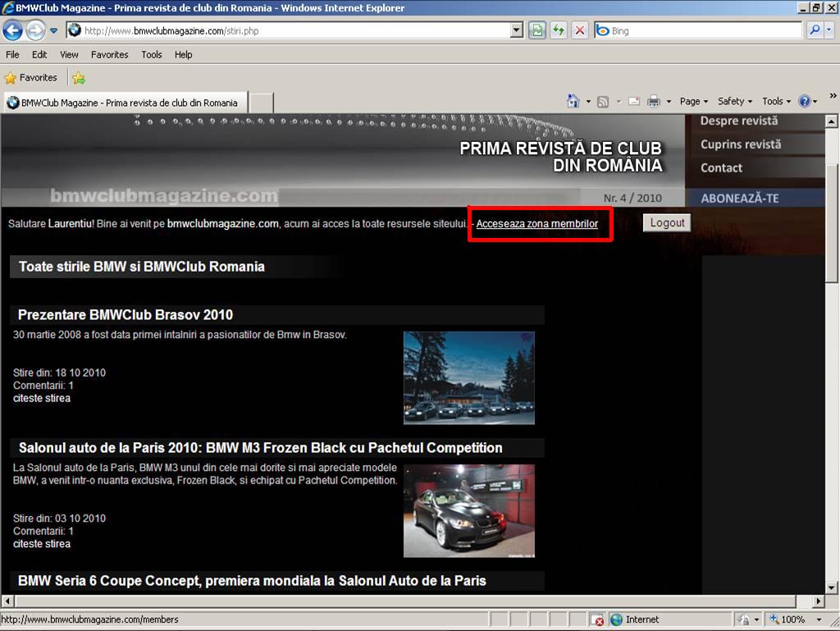Go back with the Back arrow button
This screenshot has width=840, height=631.
[x=13, y=30]
